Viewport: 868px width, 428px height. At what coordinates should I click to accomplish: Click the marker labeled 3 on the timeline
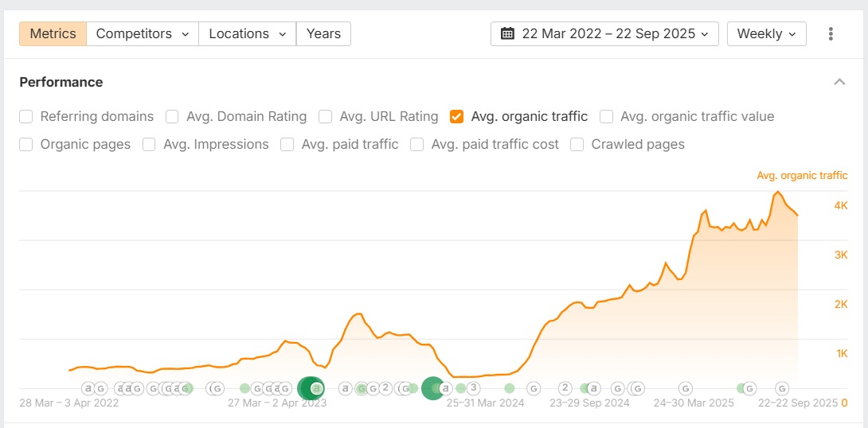[x=473, y=388]
